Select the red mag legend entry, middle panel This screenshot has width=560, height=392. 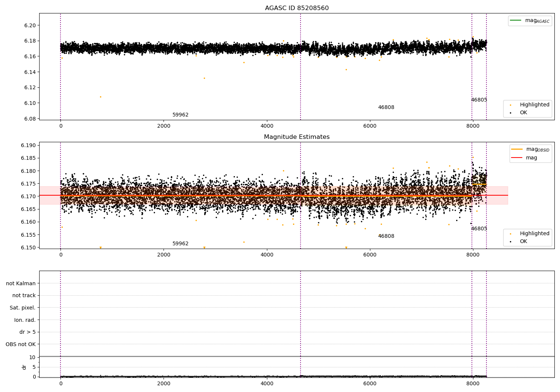tap(525, 158)
